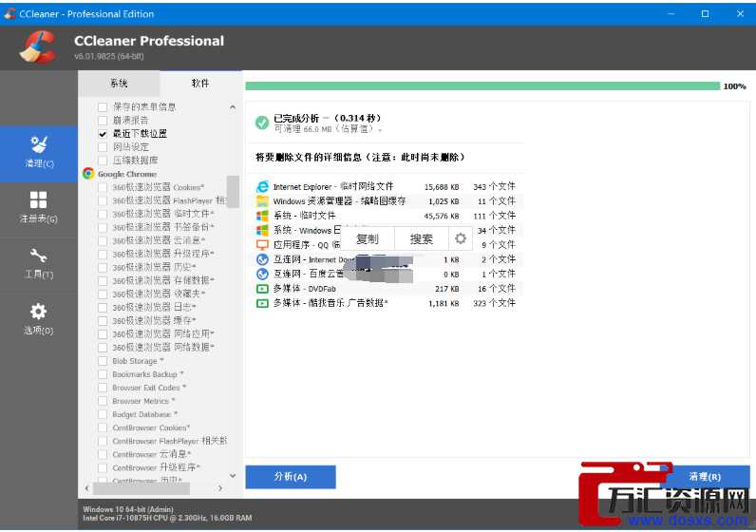Click list scroll up arrow
This screenshot has width=756, height=532.
click(x=233, y=107)
